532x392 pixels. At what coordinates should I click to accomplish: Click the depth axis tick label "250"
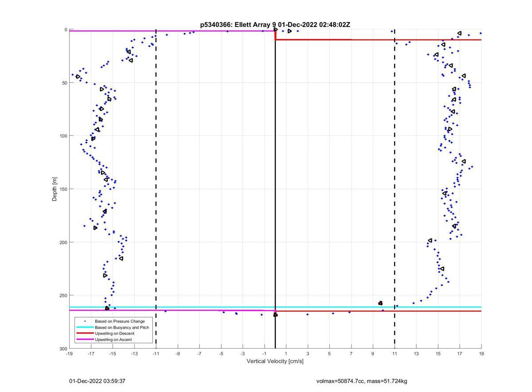tap(63, 295)
